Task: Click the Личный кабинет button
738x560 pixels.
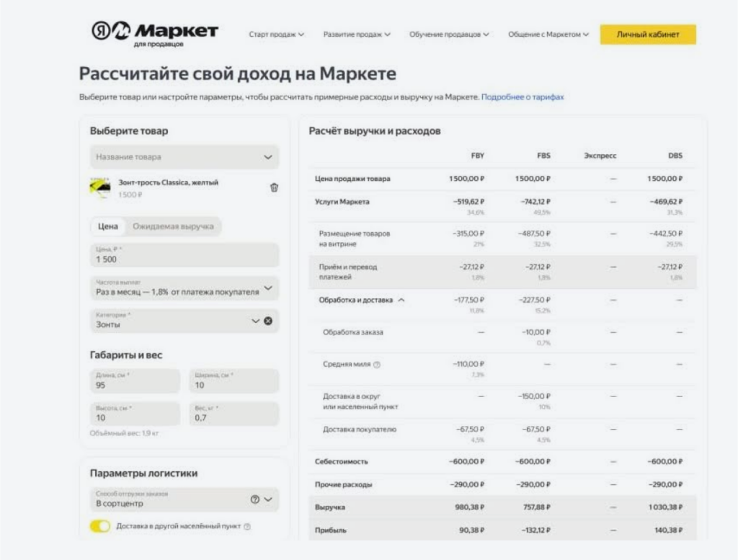Action: (648, 35)
